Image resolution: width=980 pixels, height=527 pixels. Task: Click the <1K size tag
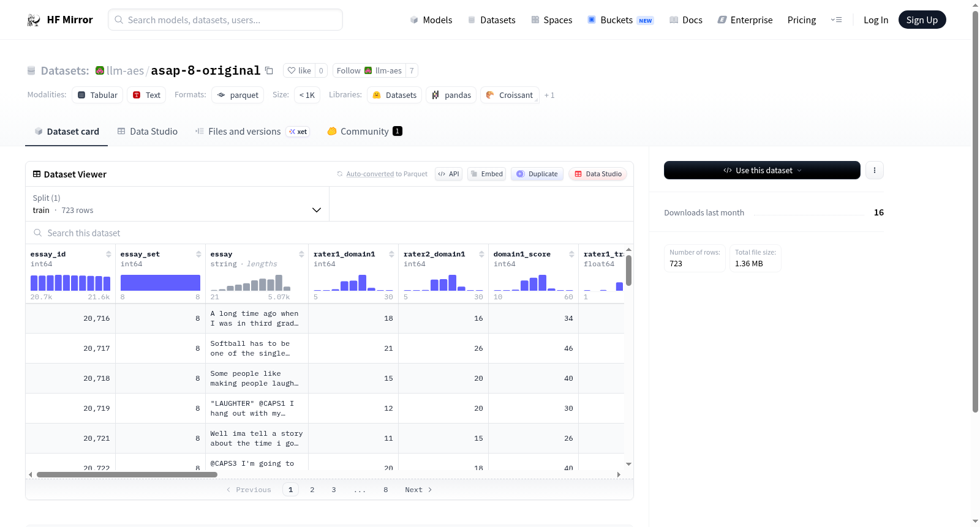click(307, 95)
